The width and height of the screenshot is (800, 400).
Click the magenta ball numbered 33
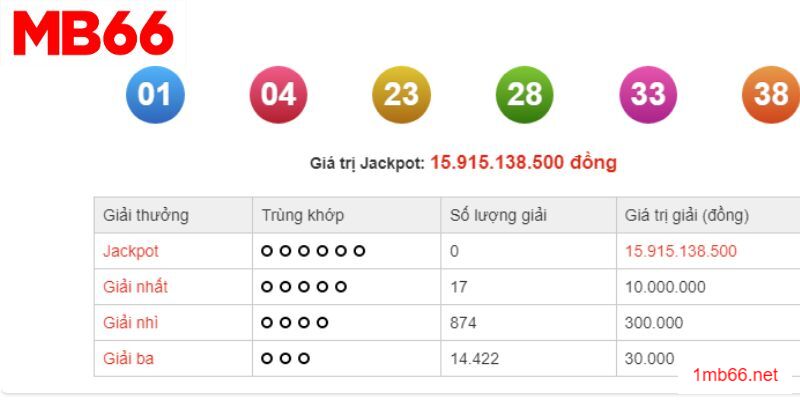648,95
